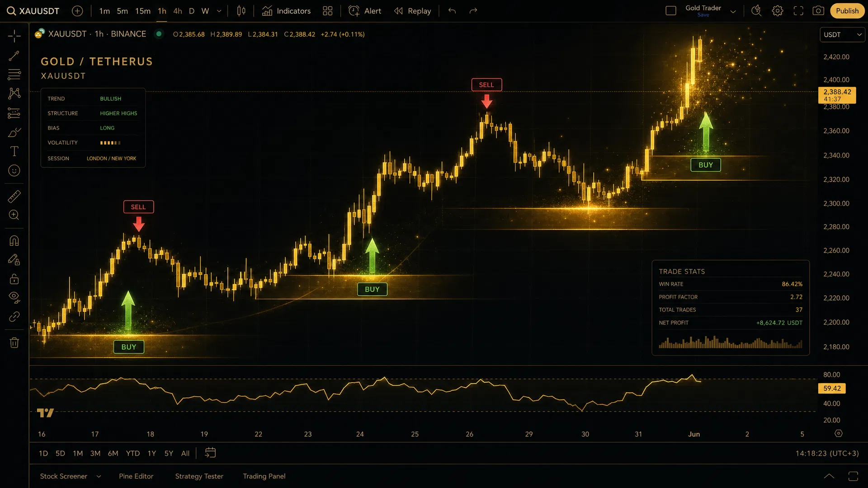Open the XAUUSDT symbol search

tap(33, 11)
